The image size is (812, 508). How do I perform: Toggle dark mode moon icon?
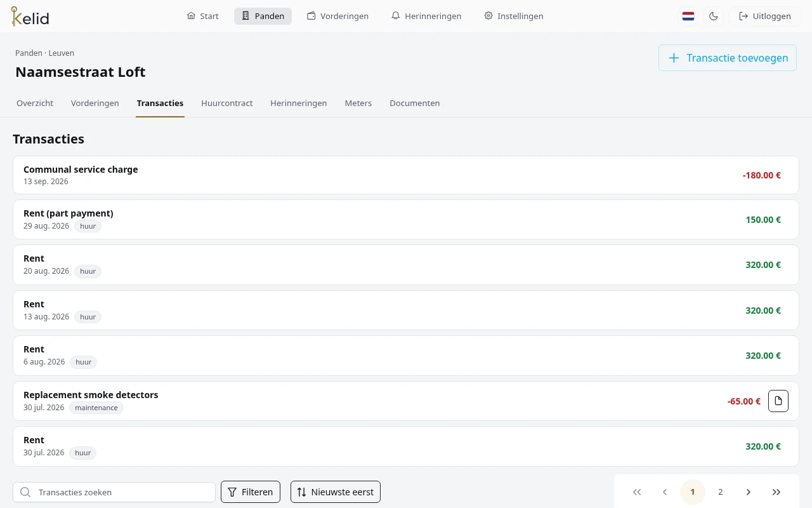tap(714, 16)
